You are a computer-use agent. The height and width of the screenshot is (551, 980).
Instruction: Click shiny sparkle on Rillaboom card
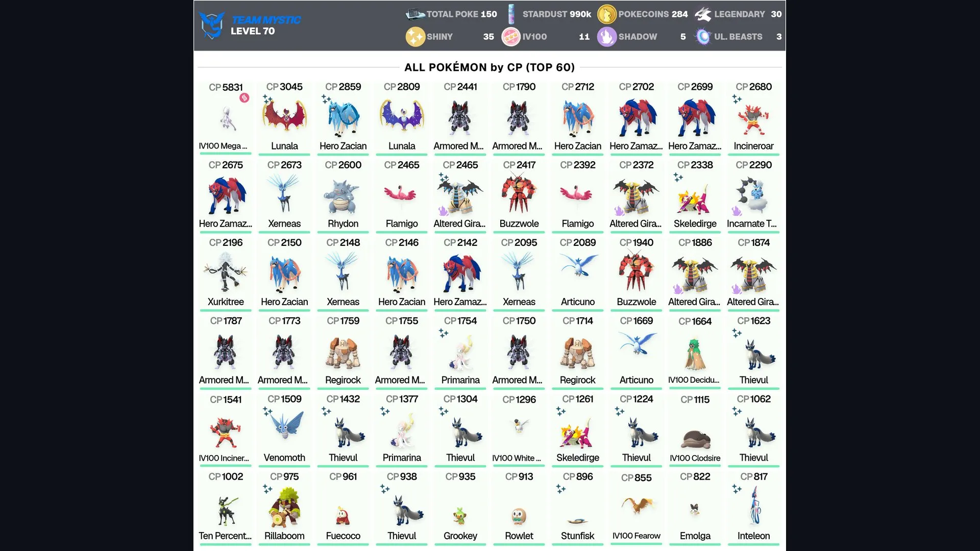click(267, 489)
